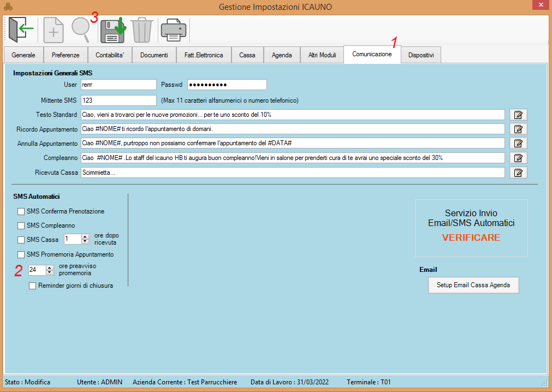This screenshot has width=552, height=392.
Task: Click Setup Email Cassa Agenda button
Action: 473,285
